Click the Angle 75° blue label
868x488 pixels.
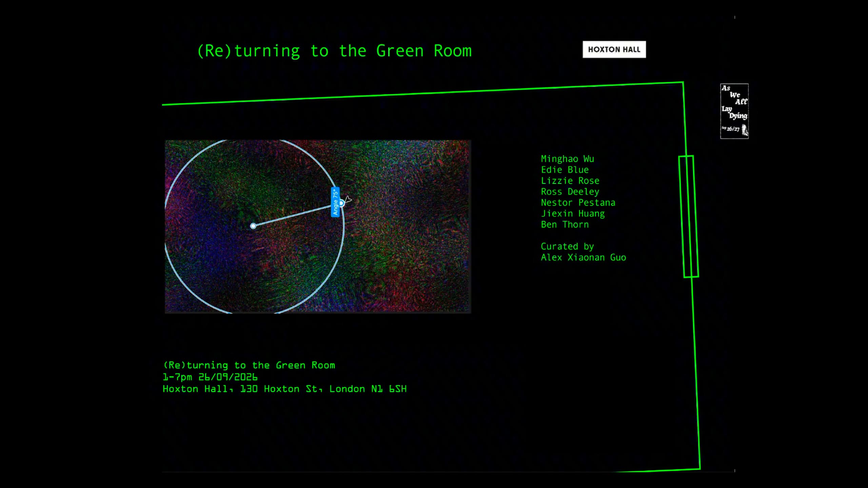point(335,202)
